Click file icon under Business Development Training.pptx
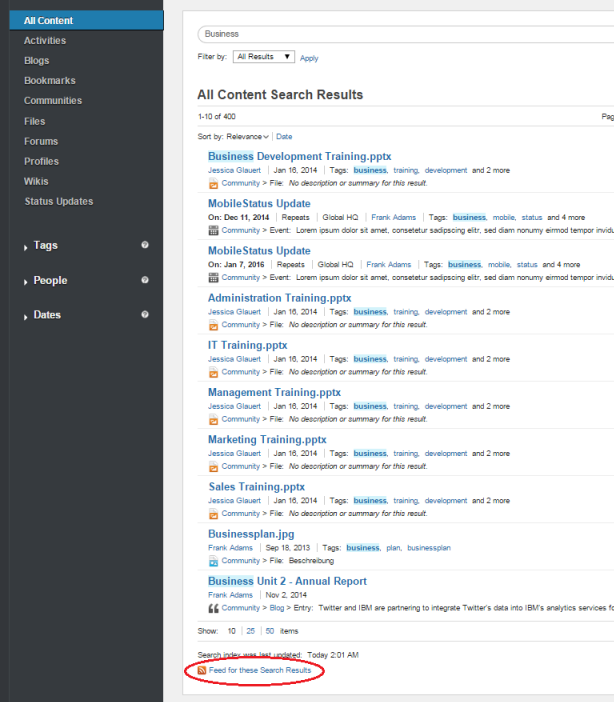614x702 pixels. tap(213, 183)
